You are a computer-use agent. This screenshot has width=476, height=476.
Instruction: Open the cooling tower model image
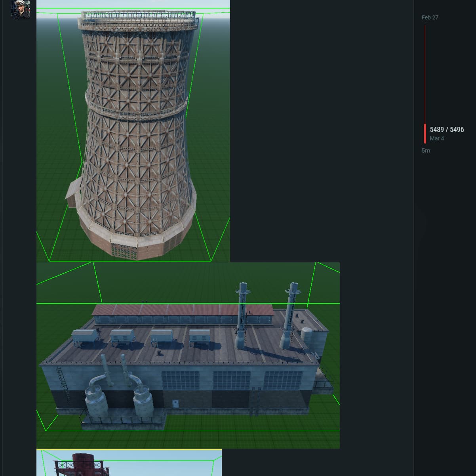(x=133, y=131)
